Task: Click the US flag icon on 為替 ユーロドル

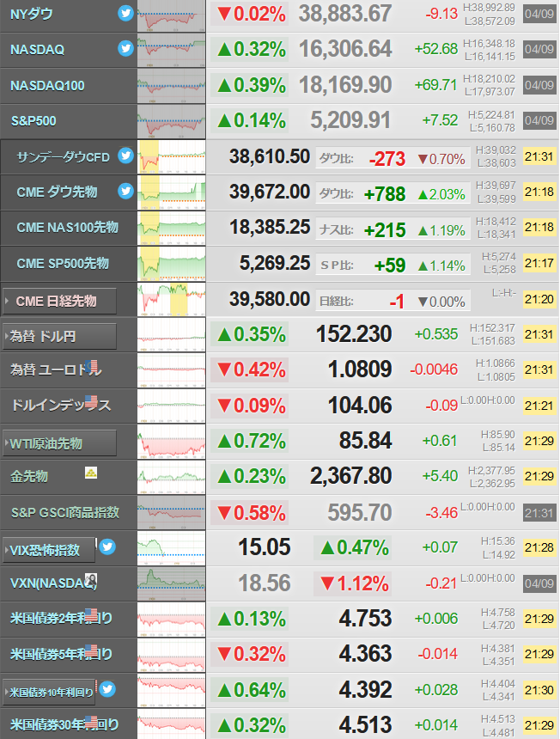Action: coord(92,366)
